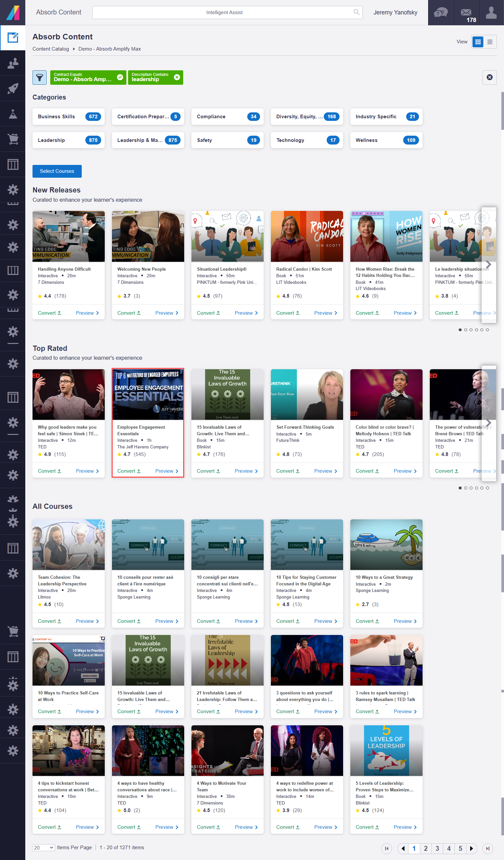Click the Simon Sinek TED talk thumbnail
This screenshot has height=860, width=504.
point(69,395)
